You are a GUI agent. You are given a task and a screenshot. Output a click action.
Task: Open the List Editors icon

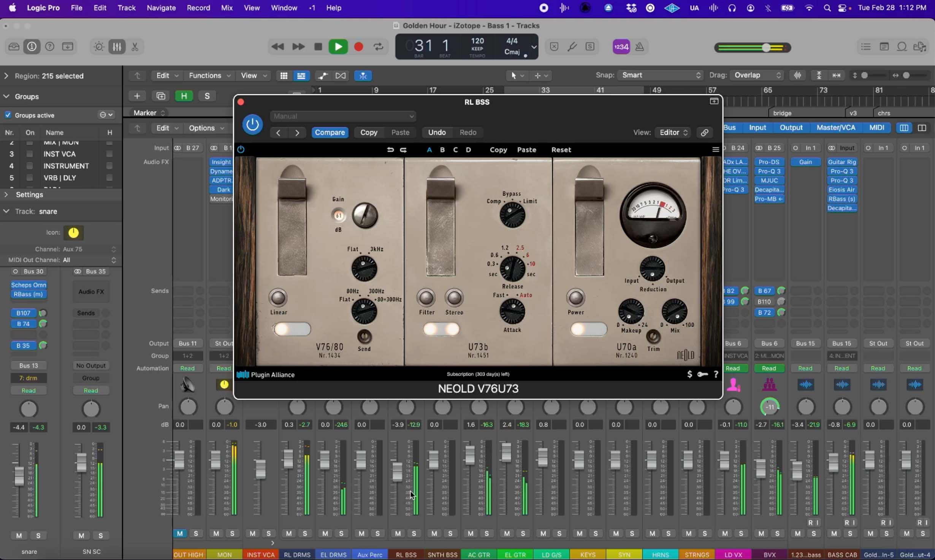pos(865,47)
